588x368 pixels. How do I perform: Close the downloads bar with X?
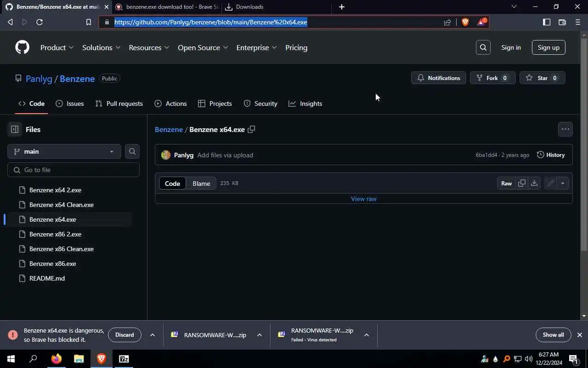580,335
